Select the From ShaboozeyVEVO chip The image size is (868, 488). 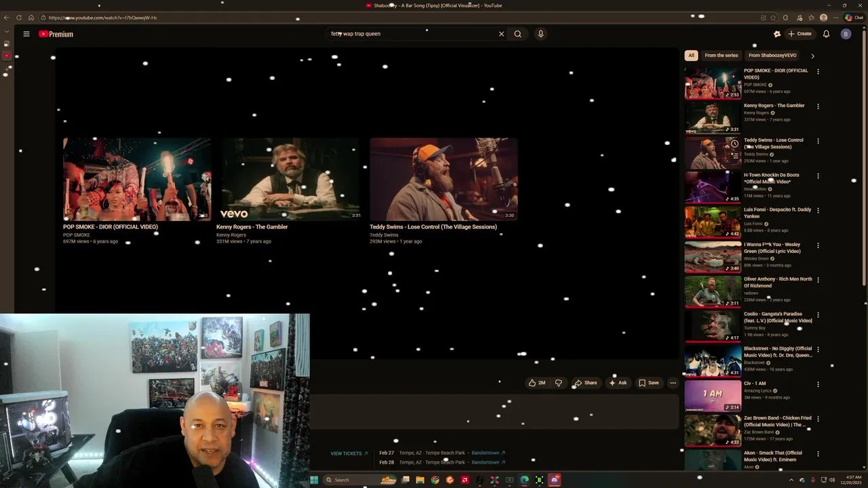tap(772, 56)
